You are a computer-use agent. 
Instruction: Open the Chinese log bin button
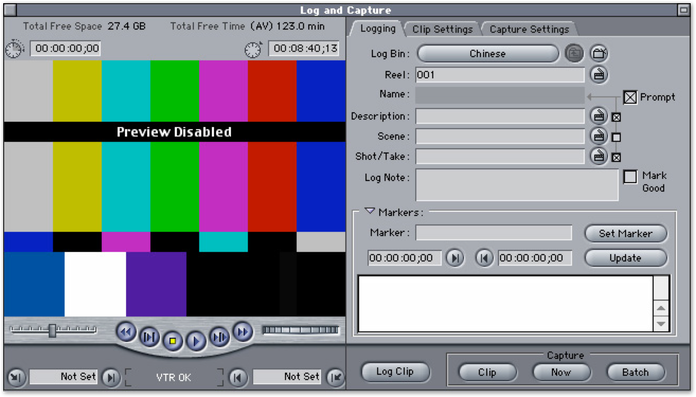pos(487,54)
